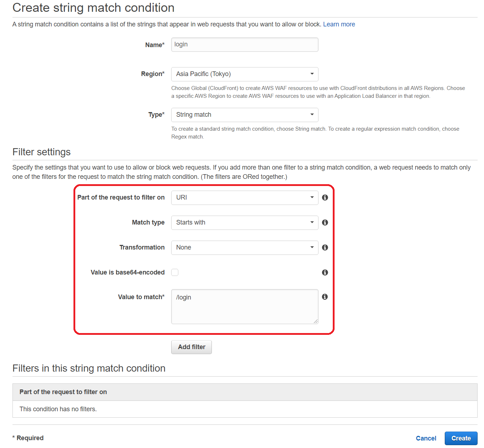
Task: Click the Add filter button
Action: (192, 347)
